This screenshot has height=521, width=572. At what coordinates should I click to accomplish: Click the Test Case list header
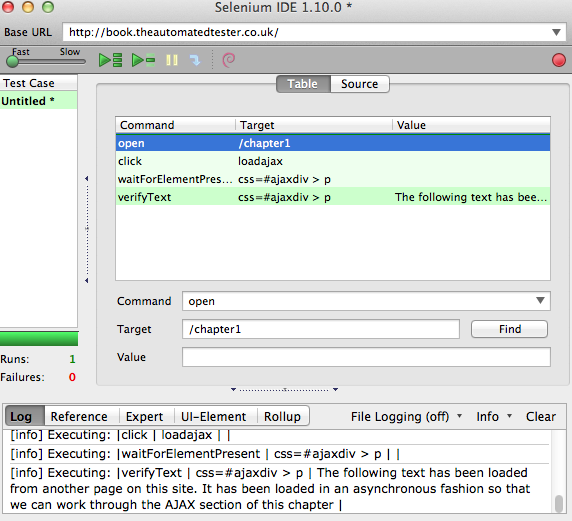click(x=38, y=83)
